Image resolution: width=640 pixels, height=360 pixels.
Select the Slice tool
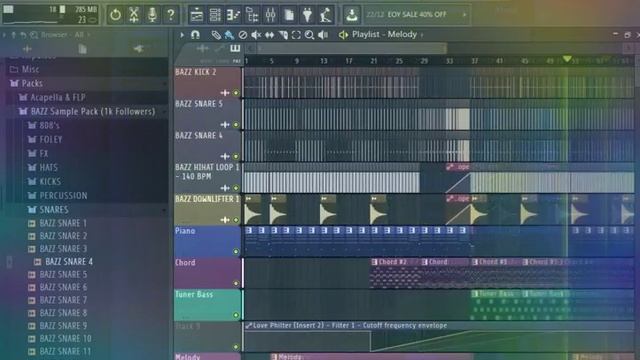pyautogui.click(x=283, y=35)
